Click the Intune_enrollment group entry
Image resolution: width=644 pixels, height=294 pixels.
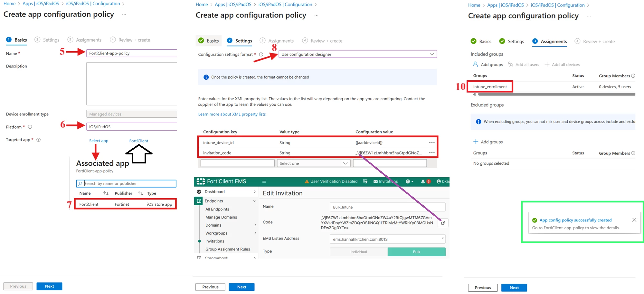[490, 87]
